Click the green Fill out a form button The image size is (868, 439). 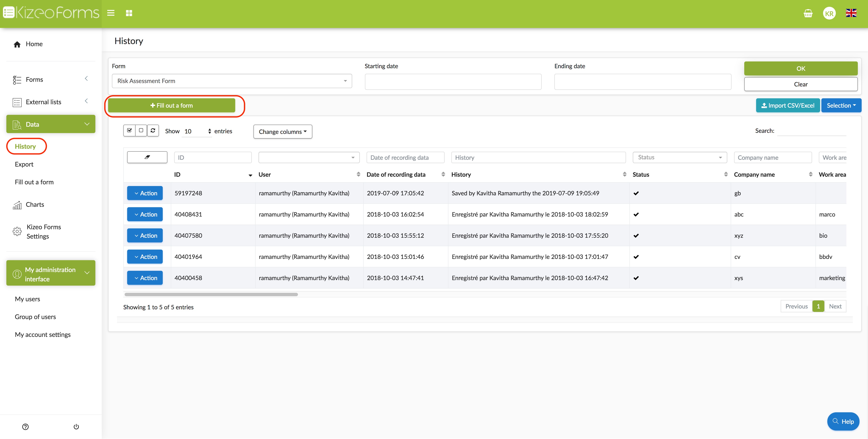(x=171, y=106)
